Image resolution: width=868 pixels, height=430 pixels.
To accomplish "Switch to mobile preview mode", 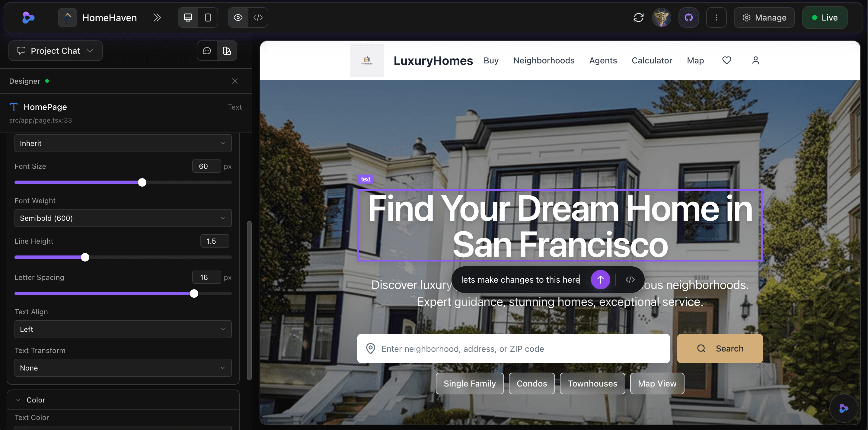I will (208, 17).
